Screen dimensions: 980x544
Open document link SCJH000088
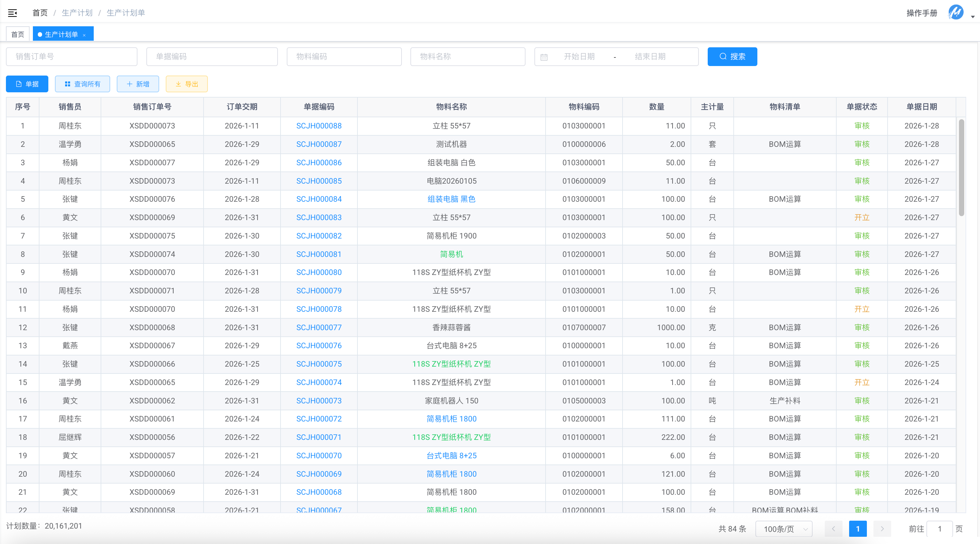(319, 126)
